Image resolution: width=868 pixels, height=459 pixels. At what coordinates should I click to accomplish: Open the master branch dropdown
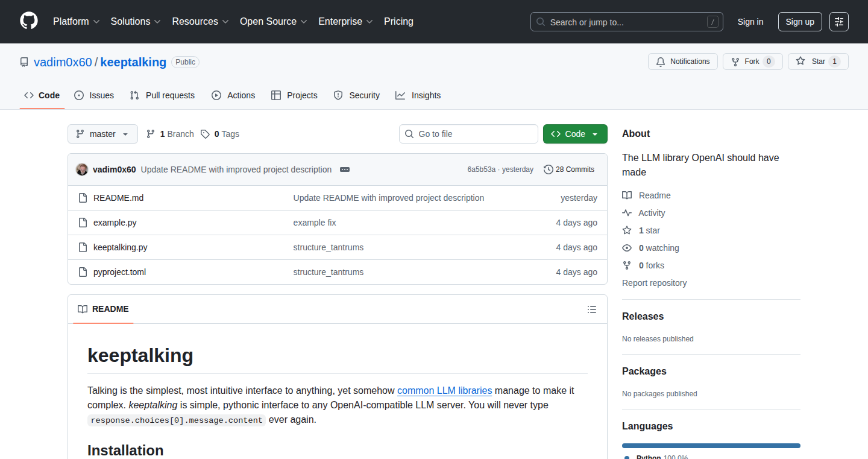[102, 134]
